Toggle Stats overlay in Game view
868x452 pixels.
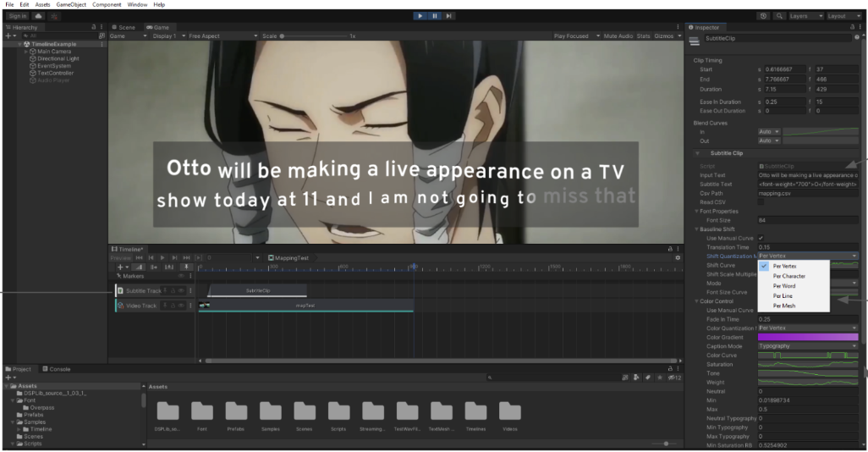643,36
